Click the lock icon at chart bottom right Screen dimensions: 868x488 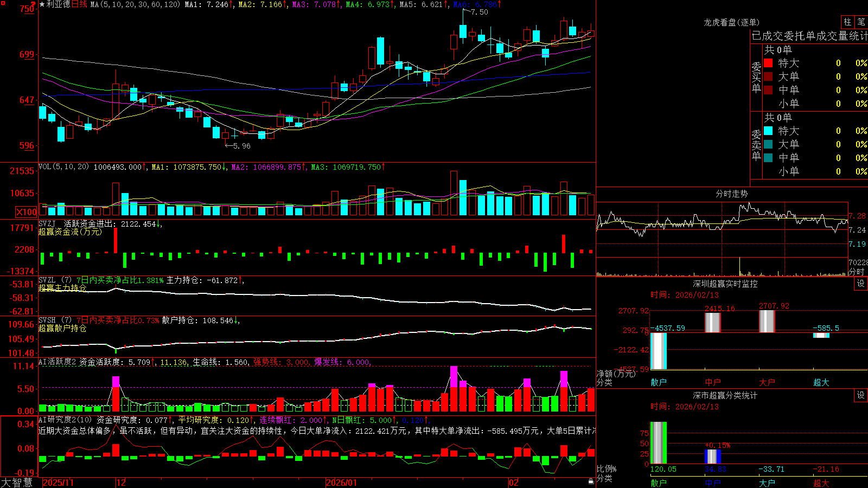coord(591,481)
